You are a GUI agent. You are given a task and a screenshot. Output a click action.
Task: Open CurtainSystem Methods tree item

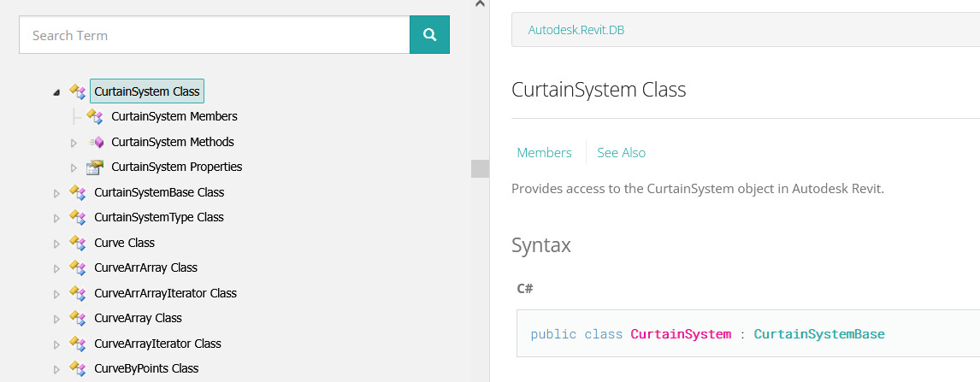click(173, 142)
